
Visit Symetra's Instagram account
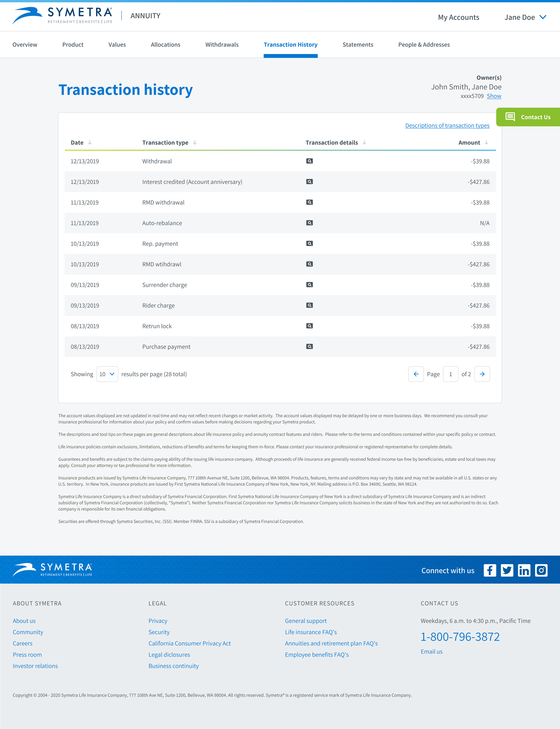541,570
